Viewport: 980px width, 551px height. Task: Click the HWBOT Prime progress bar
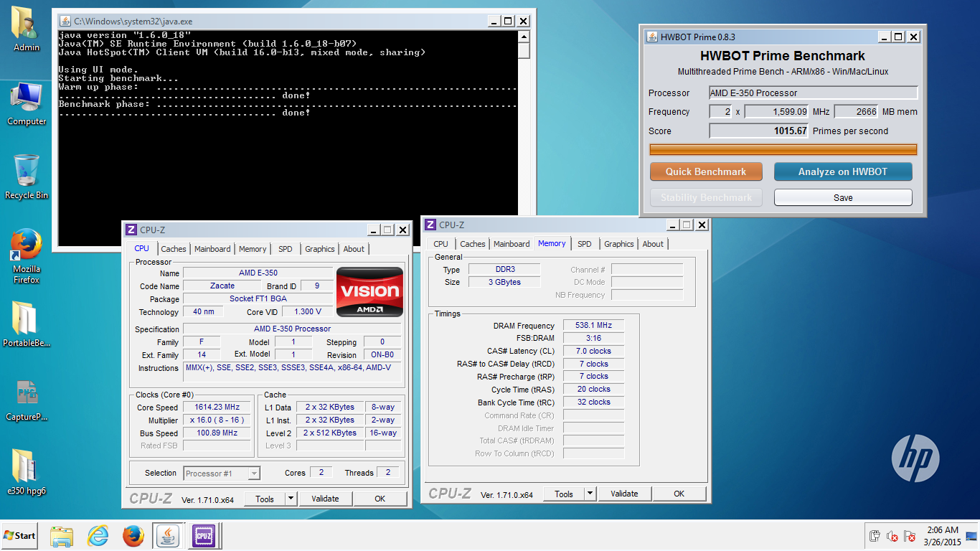783,149
